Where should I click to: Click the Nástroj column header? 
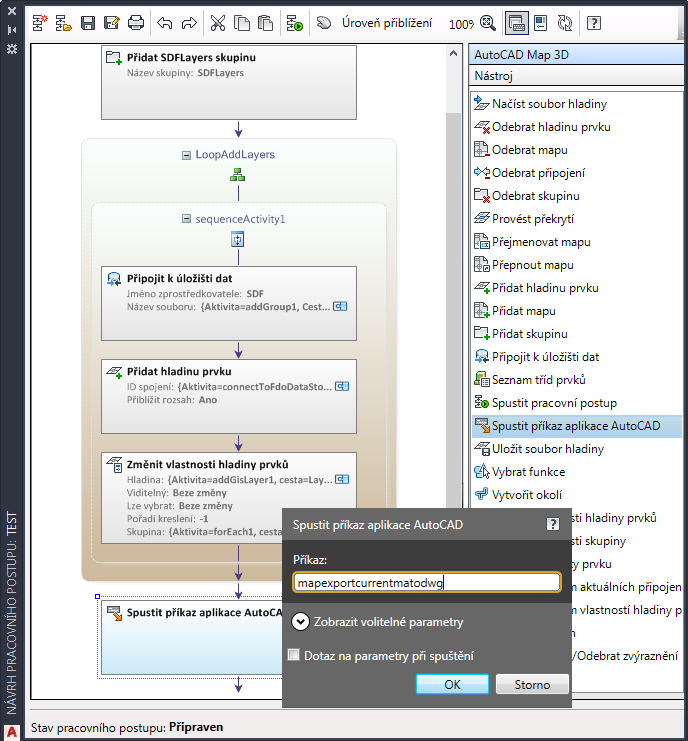tap(576, 76)
